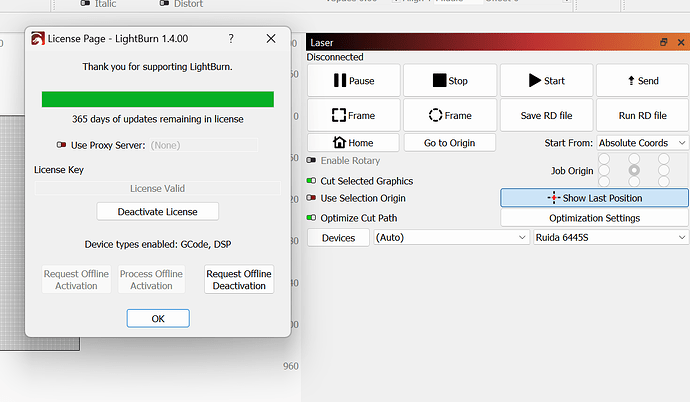Click '365 days of updates remaining' text
This screenshot has width=690, height=402.
pos(158,119)
